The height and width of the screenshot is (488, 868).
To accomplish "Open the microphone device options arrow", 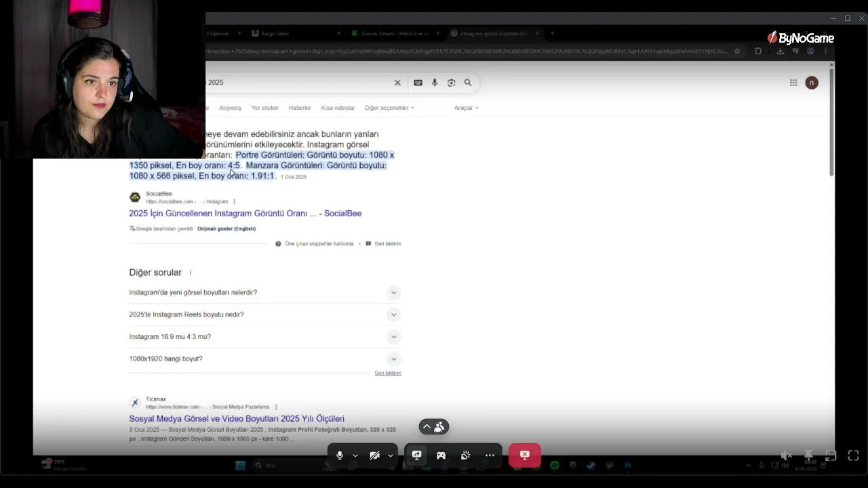I will click(355, 455).
